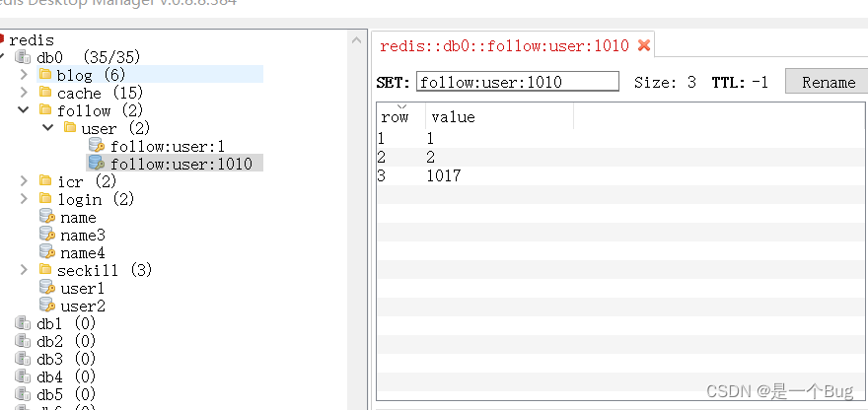The width and height of the screenshot is (868, 410).
Task: Click the db2 database icon
Action: click(x=23, y=340)
